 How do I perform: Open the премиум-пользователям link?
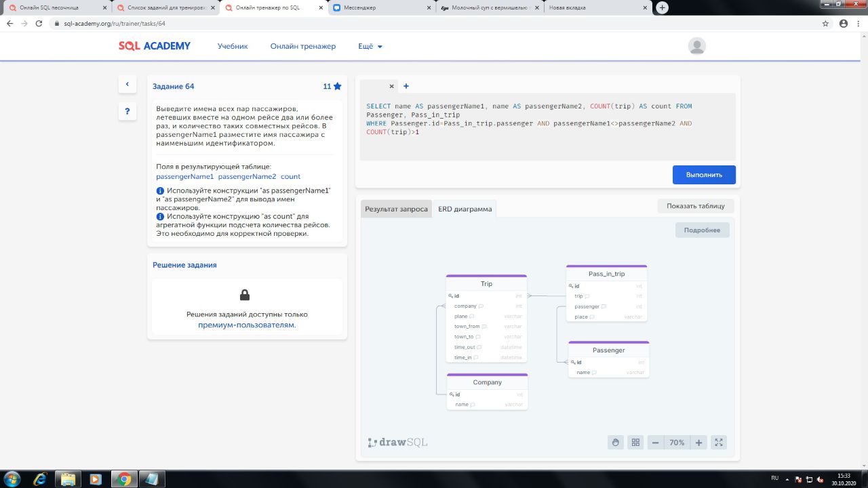[x=247, y=325]
